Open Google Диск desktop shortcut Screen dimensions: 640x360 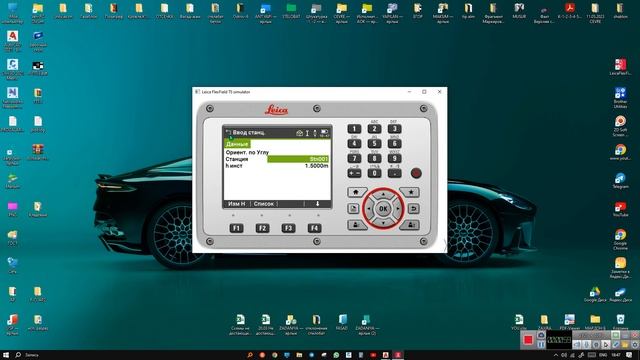tap(595, 294)
